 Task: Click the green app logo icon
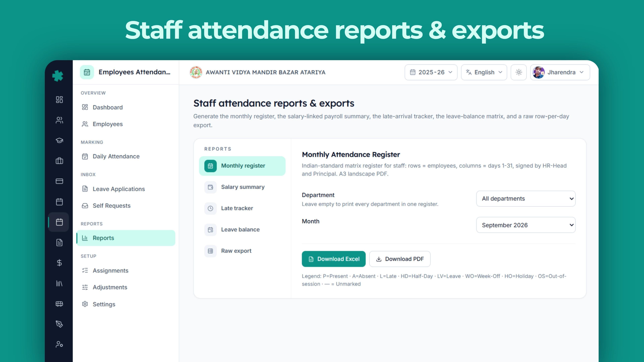pyautogui.click(x=58, y=76)
